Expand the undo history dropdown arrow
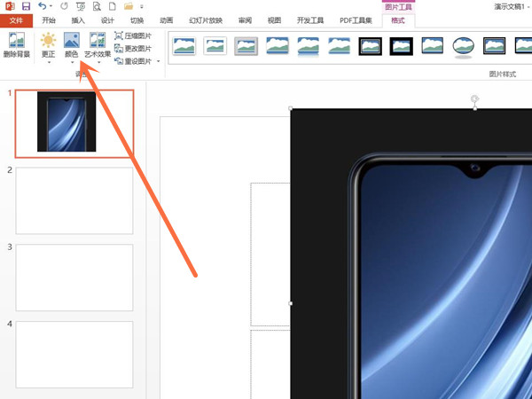532x399 pixels. pos(51,7)
